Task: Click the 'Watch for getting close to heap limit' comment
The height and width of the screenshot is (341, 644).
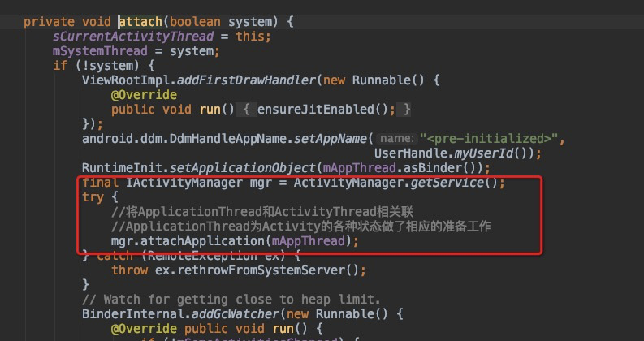Action: click(231, 300)
